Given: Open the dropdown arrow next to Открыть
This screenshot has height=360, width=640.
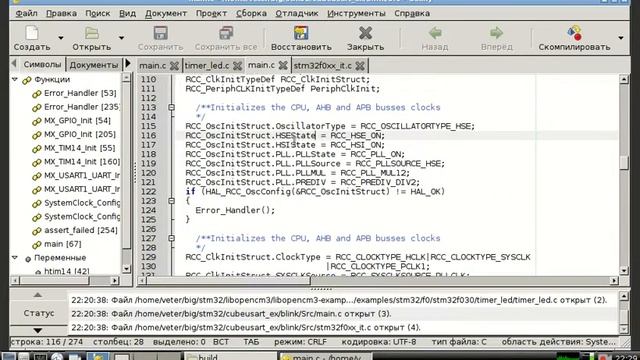Looking at the screenshot, I should tap(121, 38).
